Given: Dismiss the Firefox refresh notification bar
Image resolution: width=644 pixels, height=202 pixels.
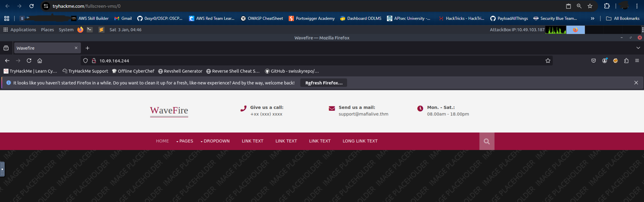Looking at the screenshot, I should point(636,83).
